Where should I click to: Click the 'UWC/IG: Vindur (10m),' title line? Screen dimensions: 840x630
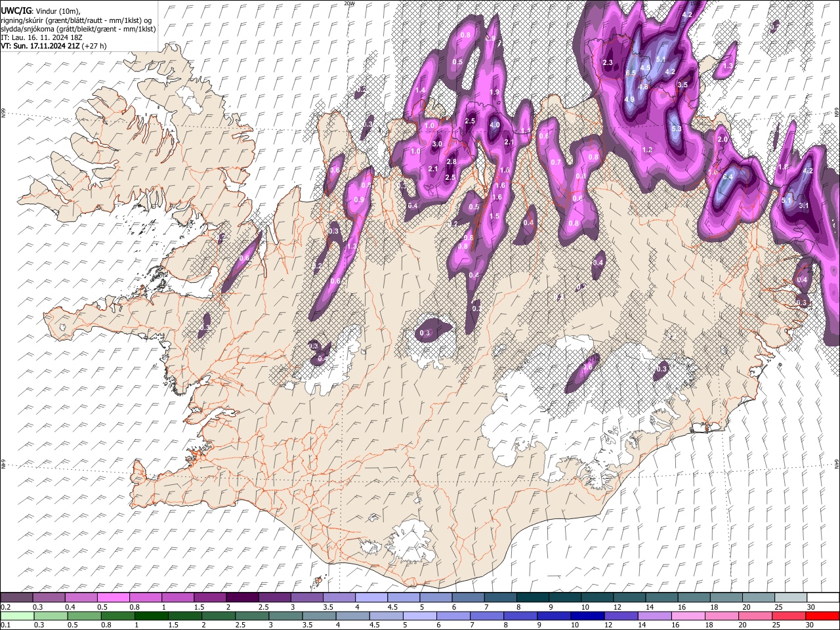click(x=40, y=11)
